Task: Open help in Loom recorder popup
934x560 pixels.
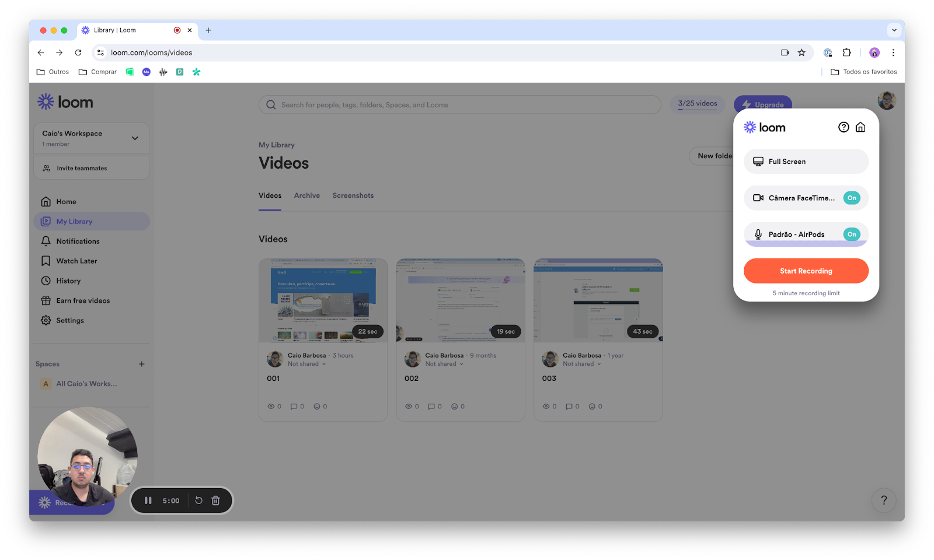Action: click(844, 127)
